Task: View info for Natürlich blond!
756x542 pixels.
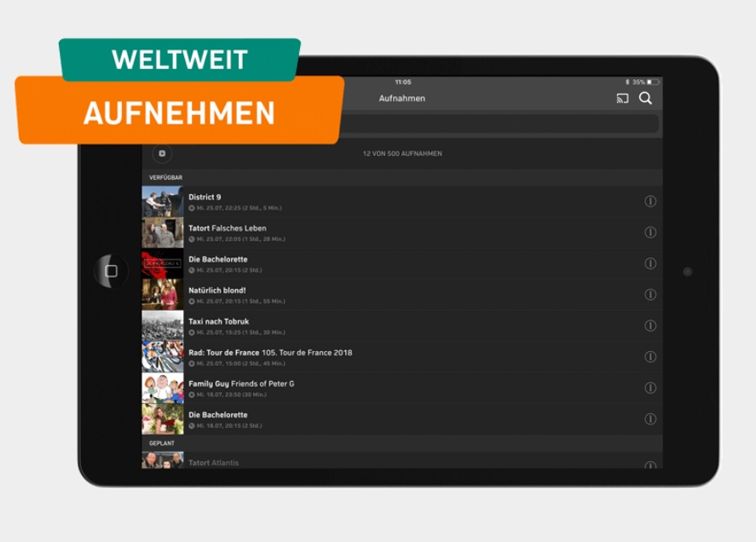Action: [x=650, y=295]
